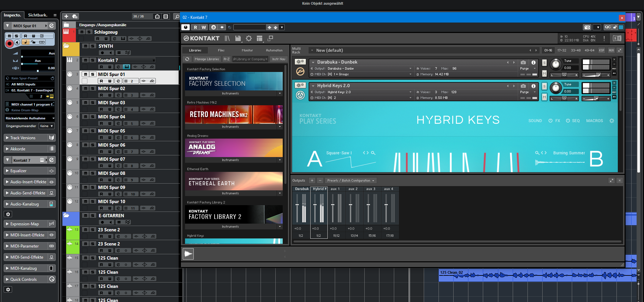Click the Square-Saw I search magnifier
The height and width of the screenshot is (302, 644).
coord(373,153)
